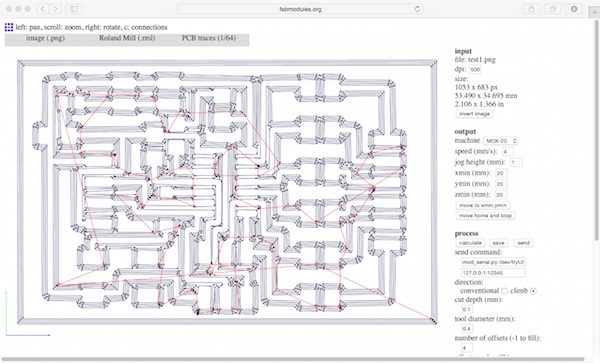Open the Roland Mill (.rml) output menu
Image resolution: width=600 pixels, height=363 pixels.
(x=127, y=38)
